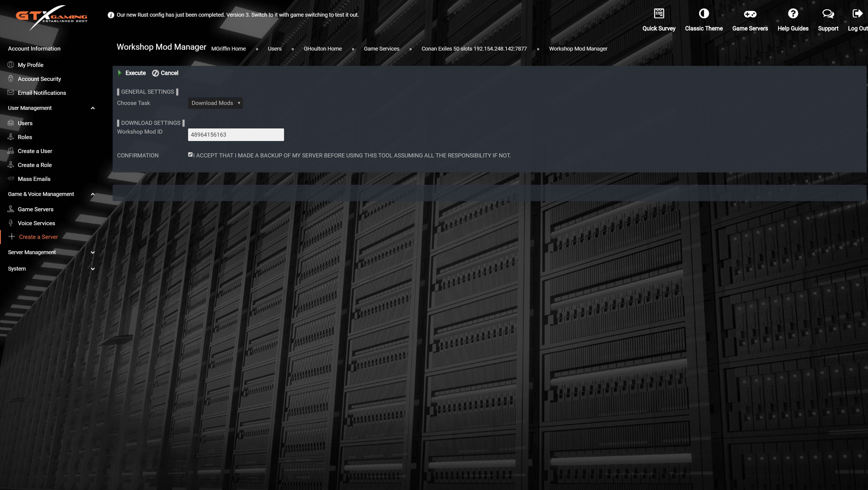Click the Help Guides label
The image size is (868, 490).
(x=793, y=28)
